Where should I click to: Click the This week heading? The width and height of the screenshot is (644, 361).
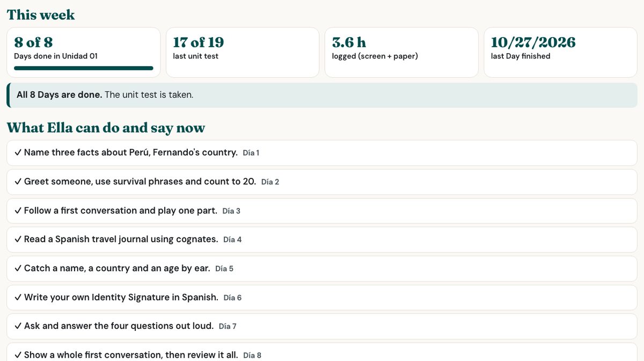pyautogui.click(x=41, y=15)
